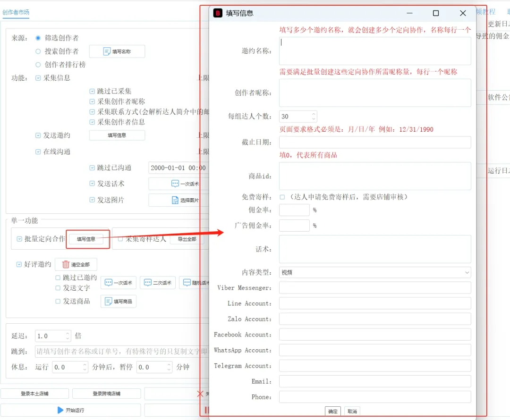This screenshot has width=510, height=420.
Task: Click the 清空全部 trash button
Action: point(76,264)
